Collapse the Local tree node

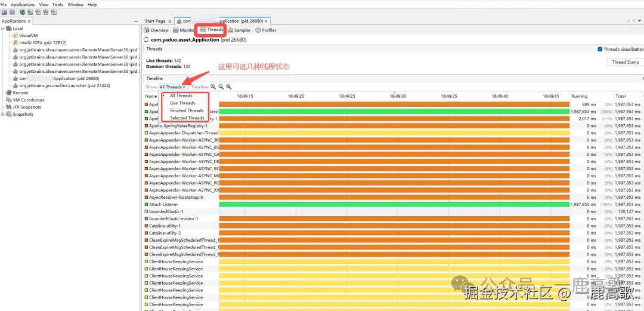(3, 29)
